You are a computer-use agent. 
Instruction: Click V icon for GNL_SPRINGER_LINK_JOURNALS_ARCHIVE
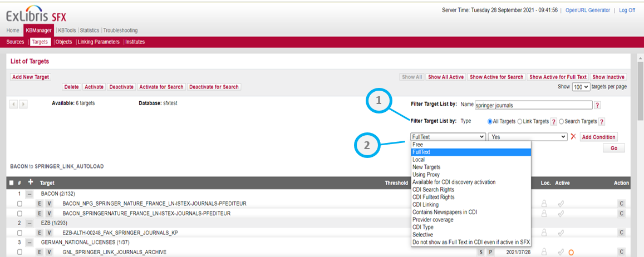(x=49, y=252)
